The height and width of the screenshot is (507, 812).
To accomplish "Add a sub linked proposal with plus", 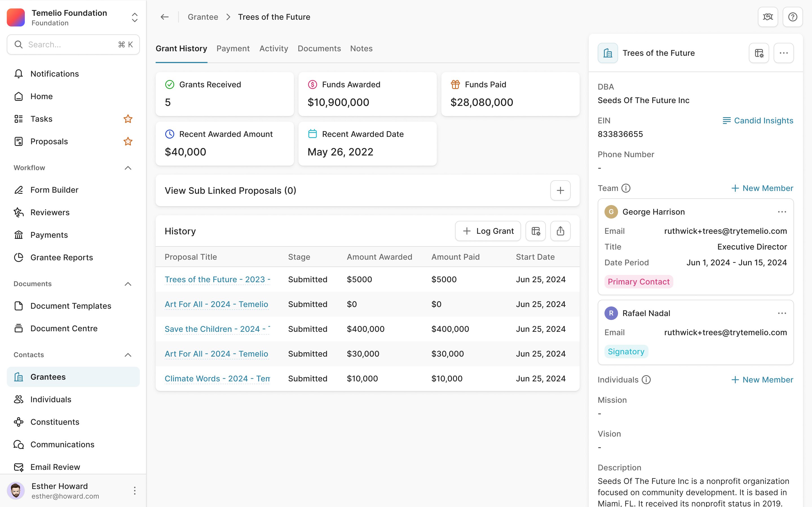I will click(x=560, y=190).
